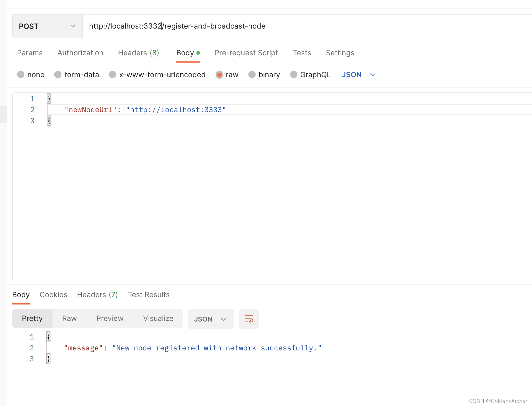Open request Headers (8) tab
The width and height of the screenshot is (532, 406).
click(139, 53)
